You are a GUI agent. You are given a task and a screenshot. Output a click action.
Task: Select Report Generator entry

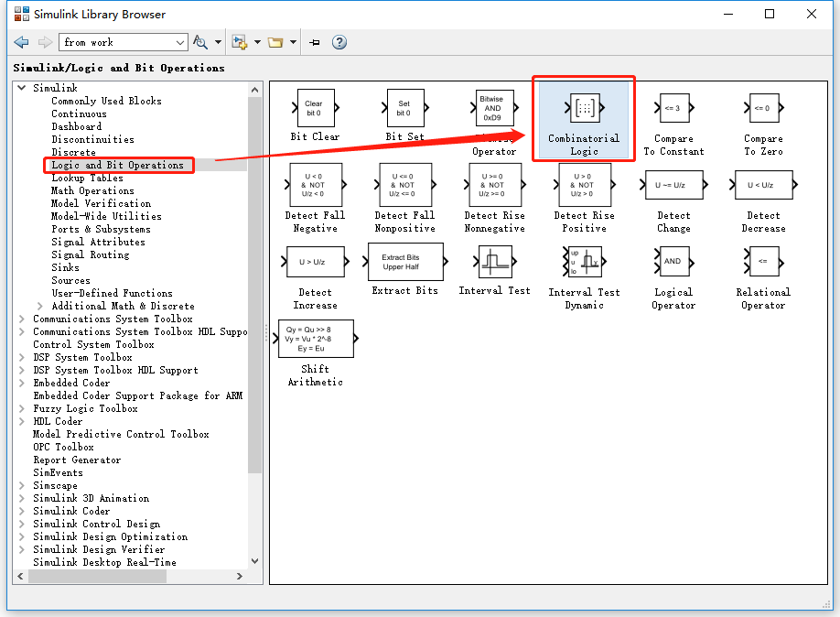click(77, 460)
